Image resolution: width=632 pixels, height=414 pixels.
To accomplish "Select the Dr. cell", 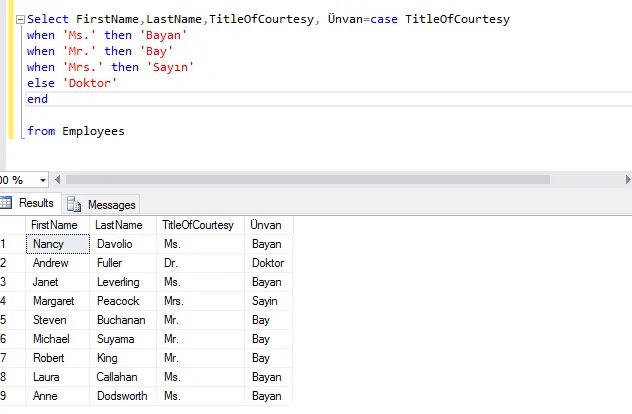I will coord(200,263).
